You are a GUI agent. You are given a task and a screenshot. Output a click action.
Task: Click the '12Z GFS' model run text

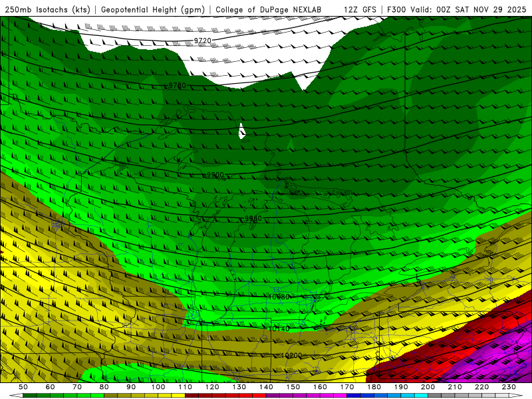click(360, 9)
